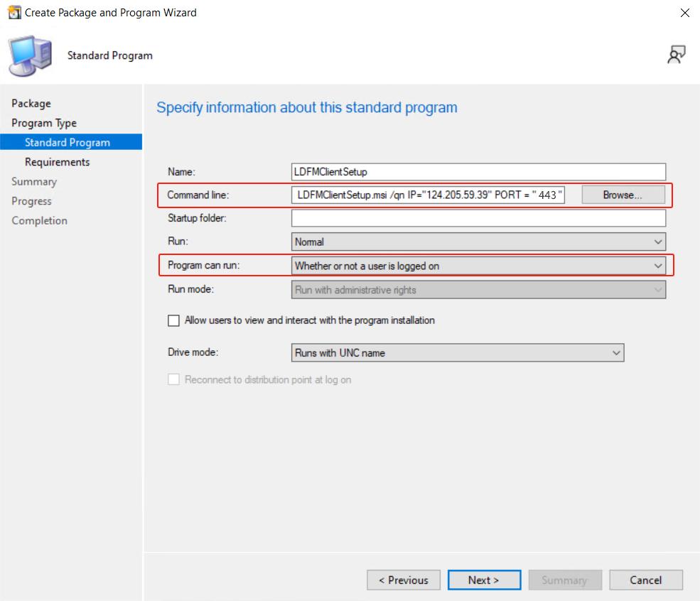The width and height of the screenshot is (700, 601).
Task: Tick Reconnect to distribution point at log on
Action: coord(173,380)
